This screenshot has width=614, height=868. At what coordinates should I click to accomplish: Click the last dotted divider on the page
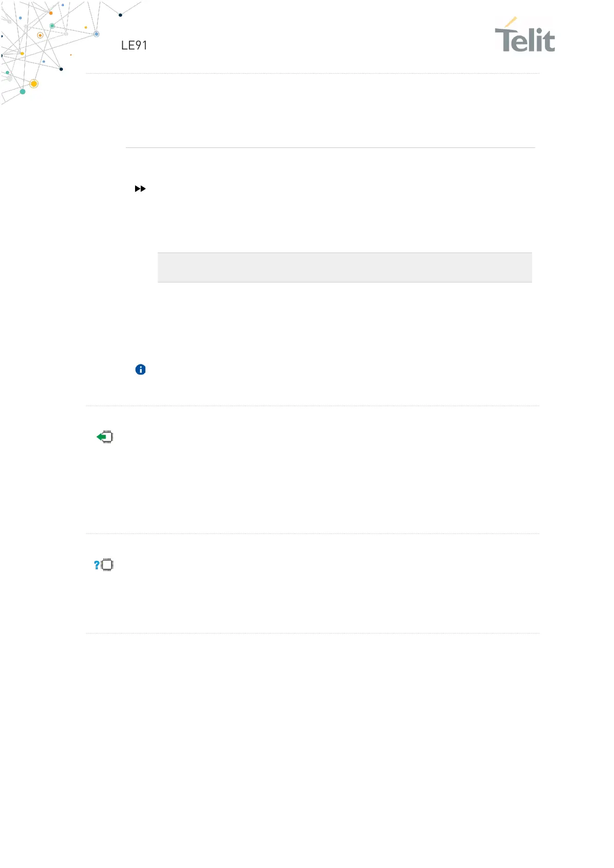coord(312,633)
